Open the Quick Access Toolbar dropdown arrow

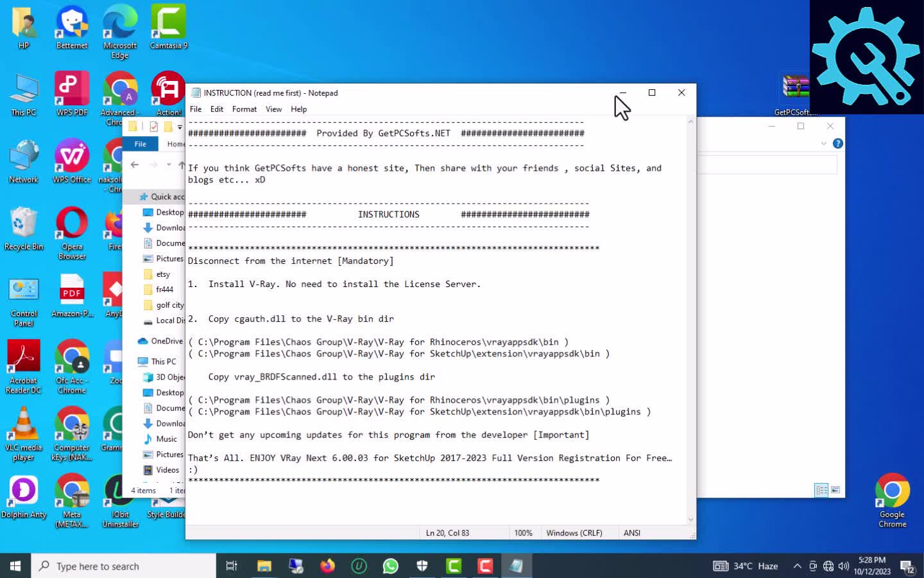point(180,127)
